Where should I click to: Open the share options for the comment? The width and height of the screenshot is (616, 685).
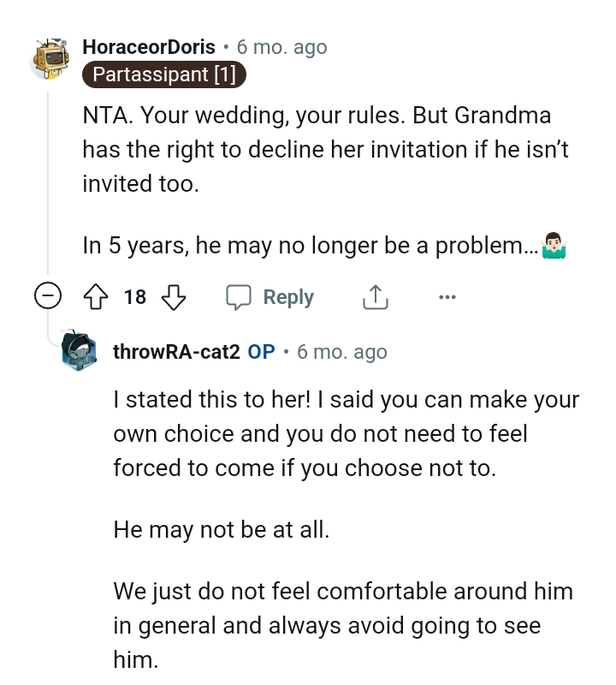pyautogui.click(x=374, y=295)
